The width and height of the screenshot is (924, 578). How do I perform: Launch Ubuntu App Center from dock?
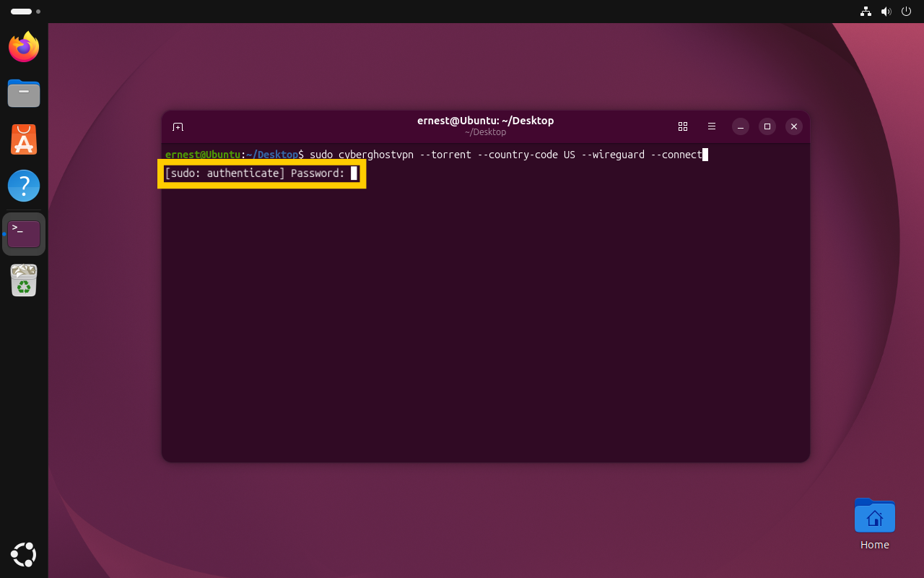tap(24, 139)
